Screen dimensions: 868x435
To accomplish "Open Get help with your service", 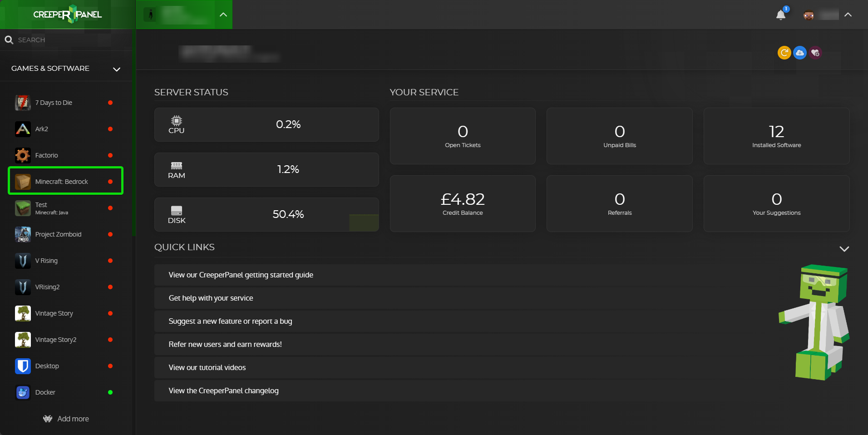I will (x=211, y=298).
